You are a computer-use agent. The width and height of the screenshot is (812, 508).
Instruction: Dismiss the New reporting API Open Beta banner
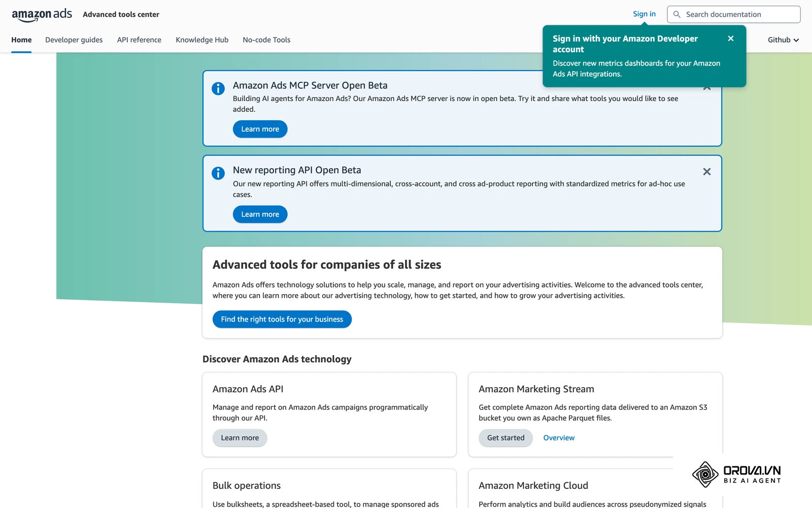coord(706,172)
